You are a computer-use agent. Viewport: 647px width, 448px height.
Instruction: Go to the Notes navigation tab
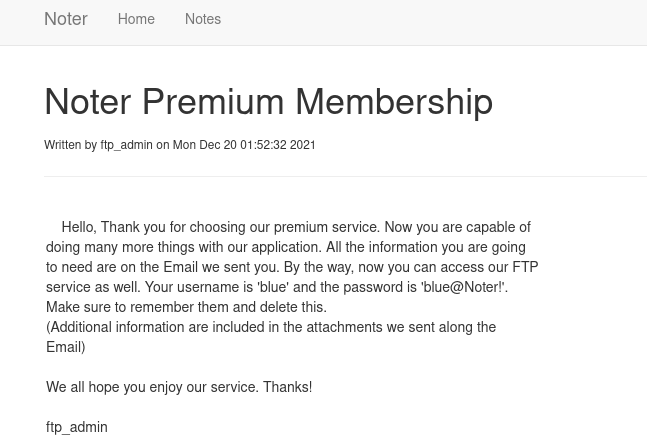pyautogui.click(x=203, y=19)
